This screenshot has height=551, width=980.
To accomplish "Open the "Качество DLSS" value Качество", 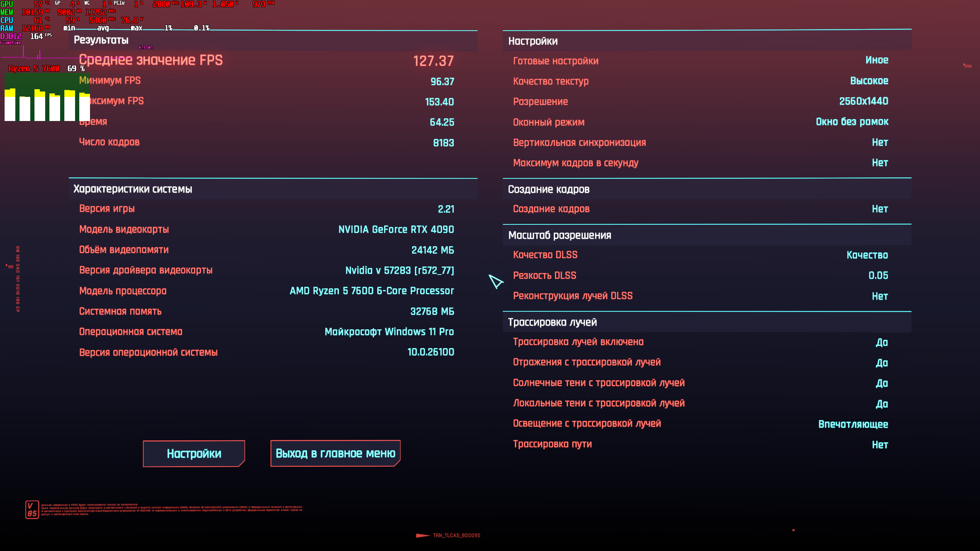I will click(x=867, y=255).
